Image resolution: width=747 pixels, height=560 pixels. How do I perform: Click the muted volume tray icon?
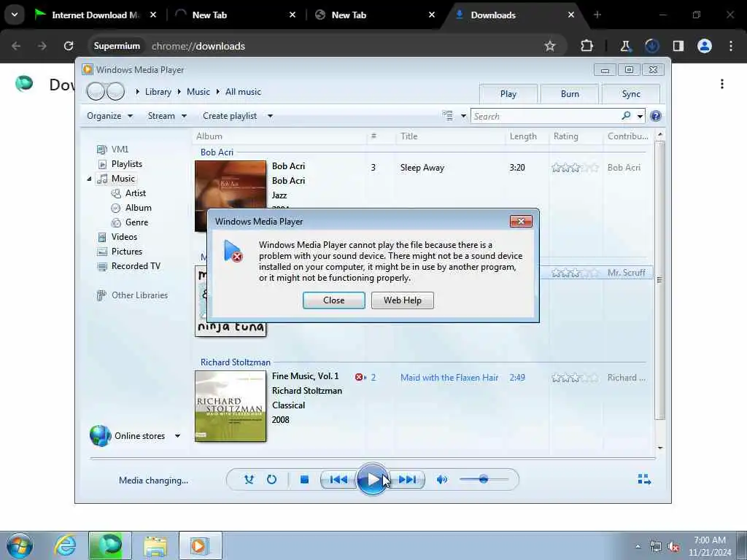(x=673, y=547)
